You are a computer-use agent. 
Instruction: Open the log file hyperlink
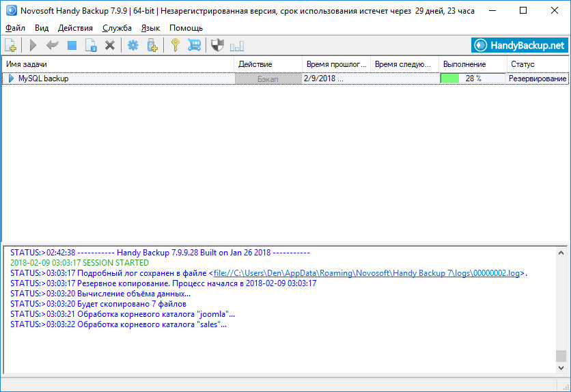coord(368,273)
